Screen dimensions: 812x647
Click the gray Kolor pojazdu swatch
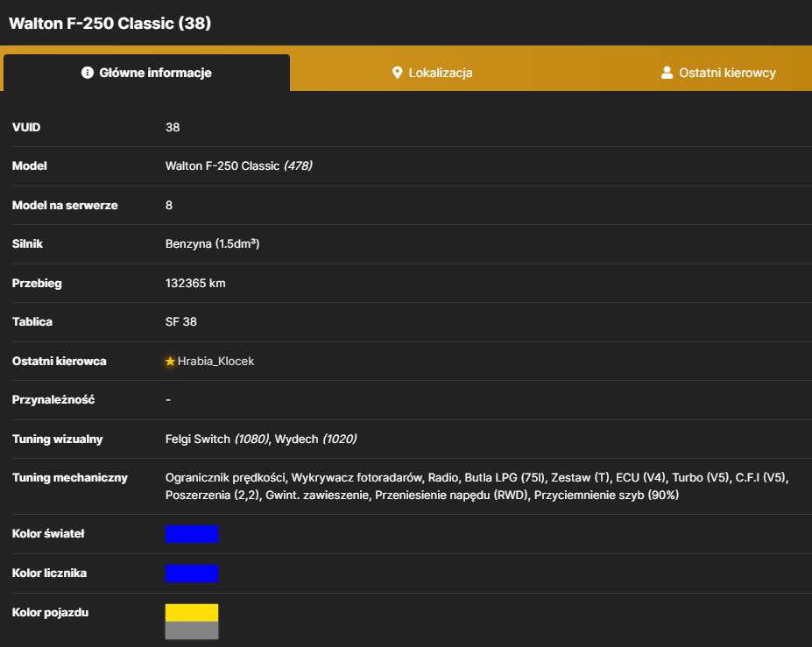[192, 630]
